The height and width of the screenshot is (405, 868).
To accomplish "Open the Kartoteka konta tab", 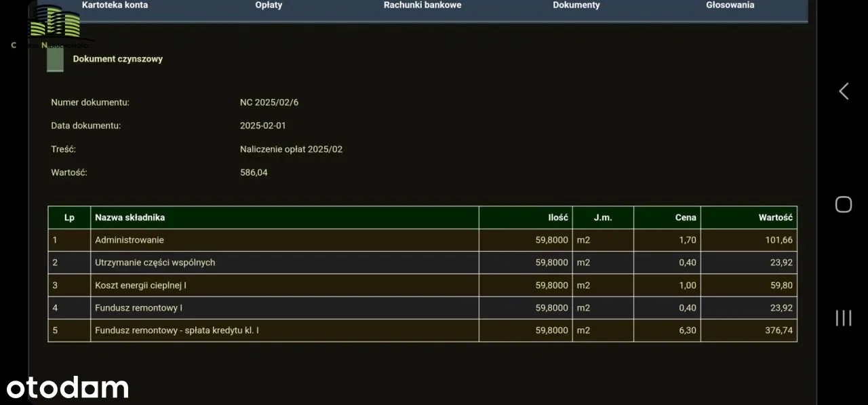I will (x=115, y=5).
